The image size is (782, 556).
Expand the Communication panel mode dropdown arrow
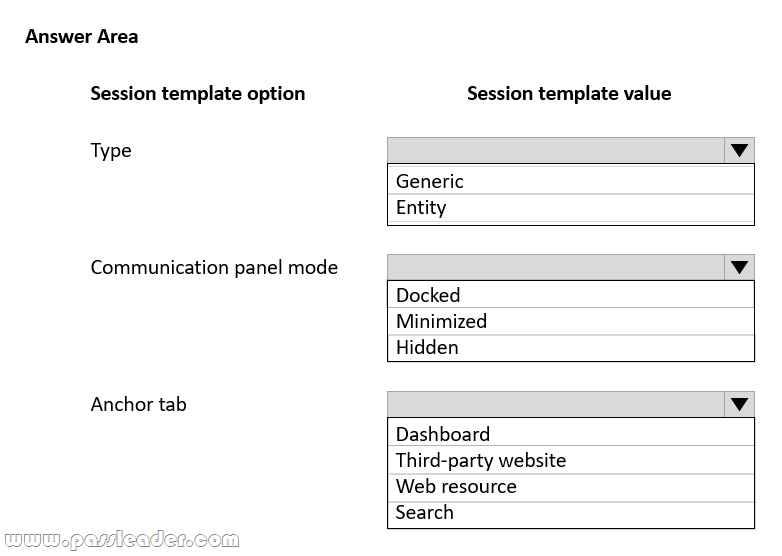click(739, 268)
